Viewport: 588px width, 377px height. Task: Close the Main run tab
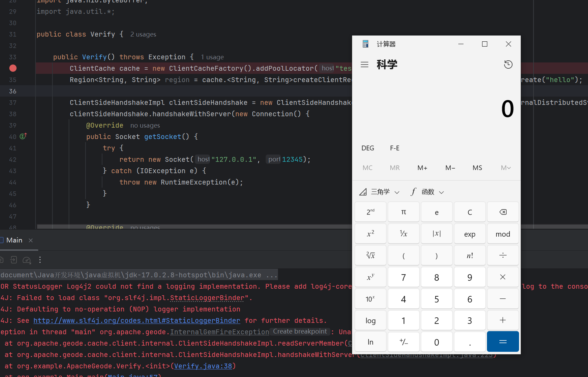point(31,240)
